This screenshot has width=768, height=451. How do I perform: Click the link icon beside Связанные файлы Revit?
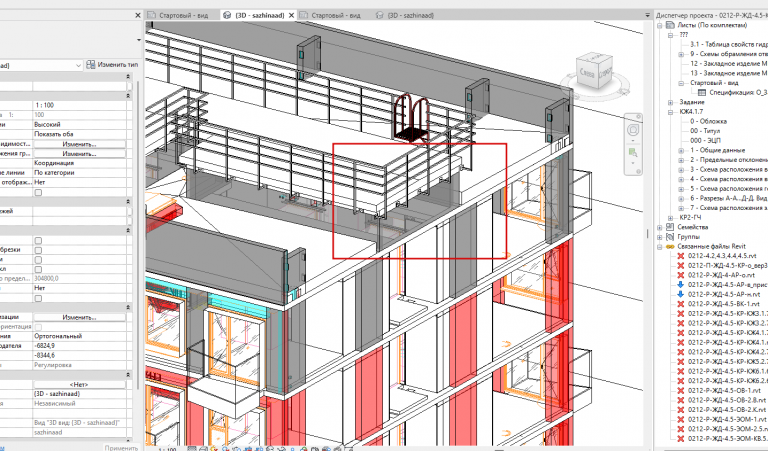[670, 246]
